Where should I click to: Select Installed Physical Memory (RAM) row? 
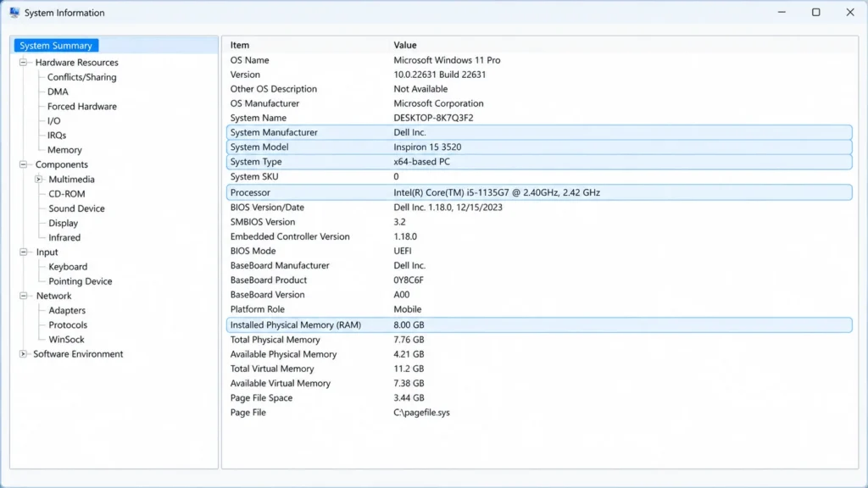(x=539, y=324)
